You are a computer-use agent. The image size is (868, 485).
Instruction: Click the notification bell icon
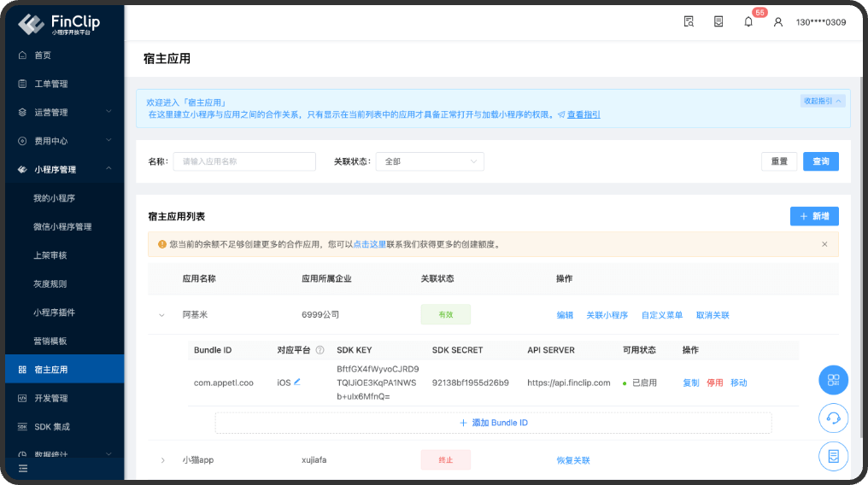[x=748, y=22]
